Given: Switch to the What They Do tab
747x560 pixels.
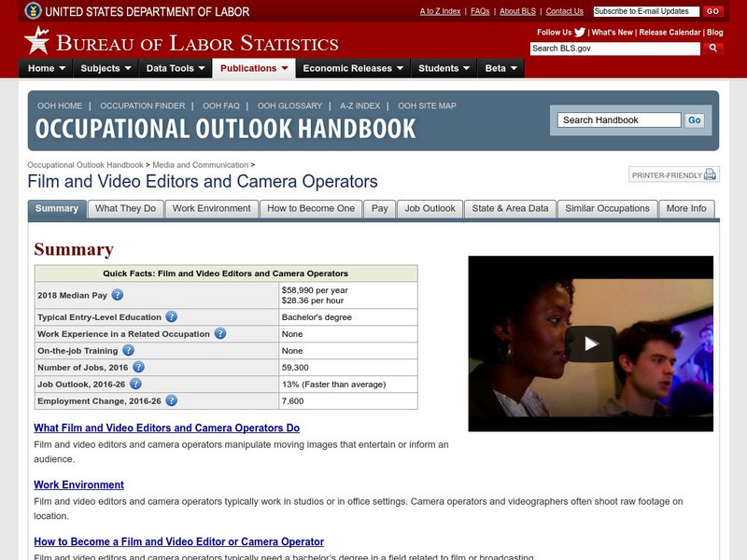Looking at the screenshot, I should point(126,209).
